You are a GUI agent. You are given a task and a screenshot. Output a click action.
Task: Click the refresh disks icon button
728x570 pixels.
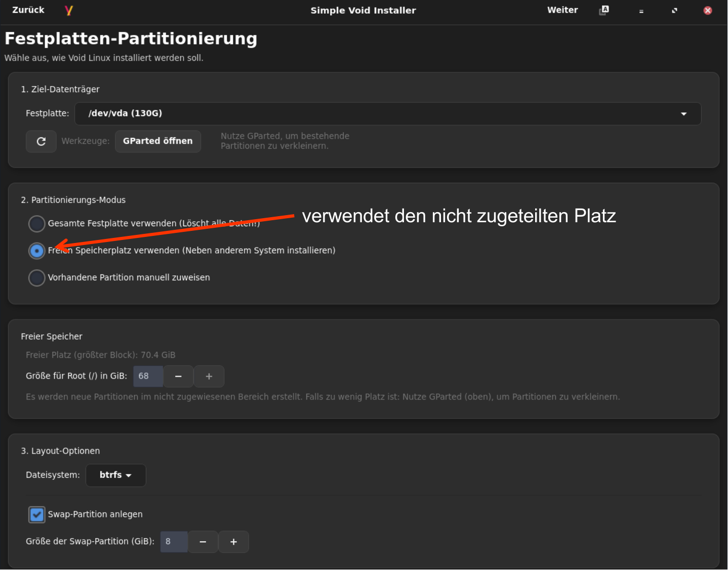tap(41, 141)
